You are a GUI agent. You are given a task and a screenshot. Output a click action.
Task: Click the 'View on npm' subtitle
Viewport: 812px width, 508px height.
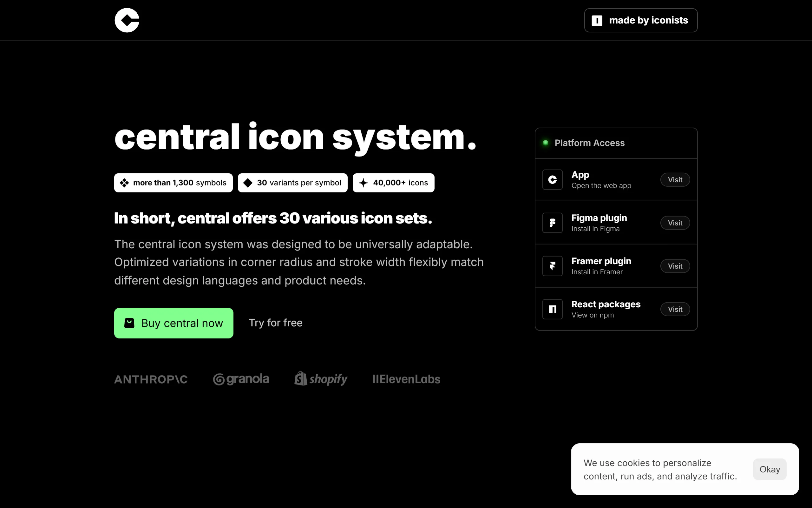(593, 315)
